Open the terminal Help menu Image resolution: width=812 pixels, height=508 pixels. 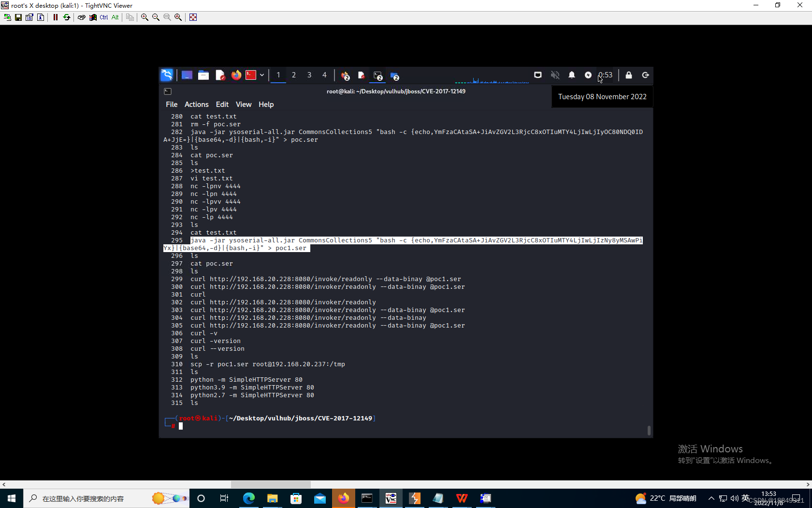[266, 105]
